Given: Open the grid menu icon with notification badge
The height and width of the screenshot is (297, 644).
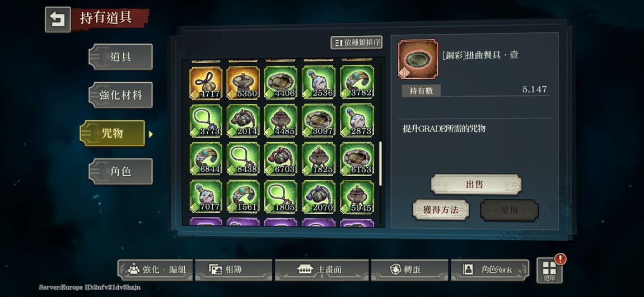Looking at the screenshot, I should coord(549,270).
